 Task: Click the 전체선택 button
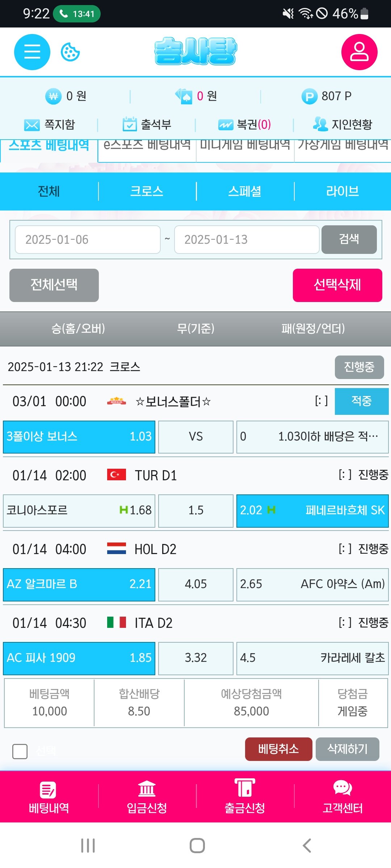click(x=54, y=285)
